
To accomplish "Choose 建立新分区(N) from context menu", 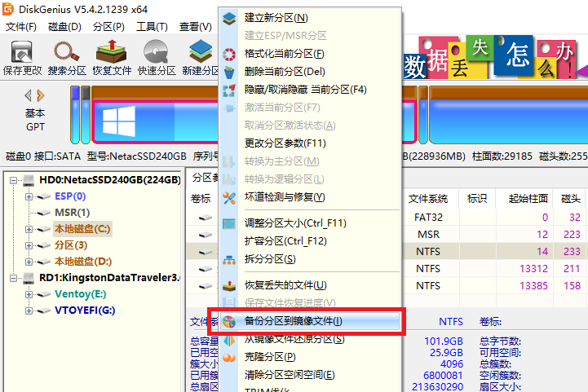I will coord(310,18).
